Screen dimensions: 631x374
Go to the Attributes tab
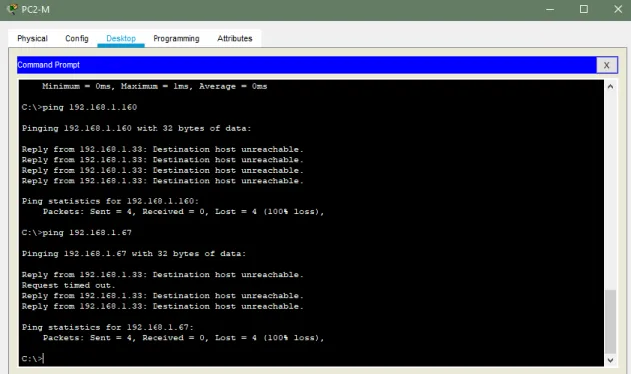coord(235,39)
